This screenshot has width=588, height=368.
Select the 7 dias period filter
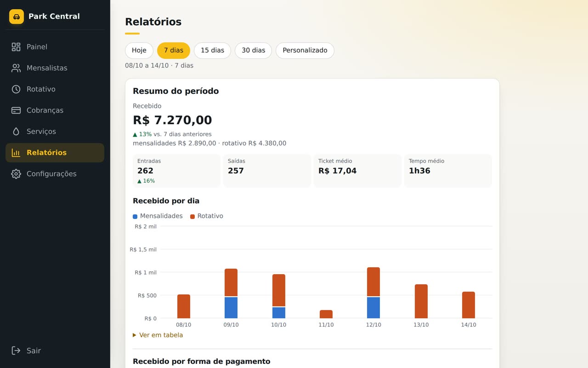pyautogui.click(x=174, y=51)
